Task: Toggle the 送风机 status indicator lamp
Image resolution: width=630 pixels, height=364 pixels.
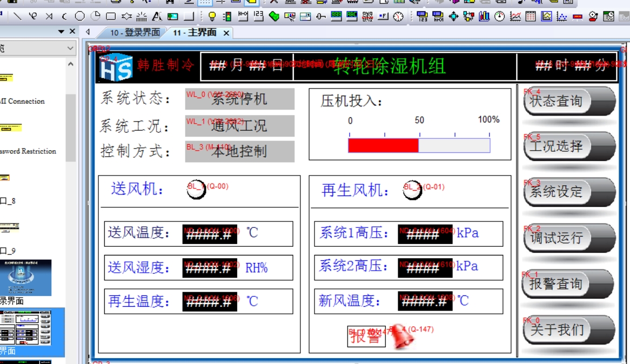Action: (x=196, y=190)
